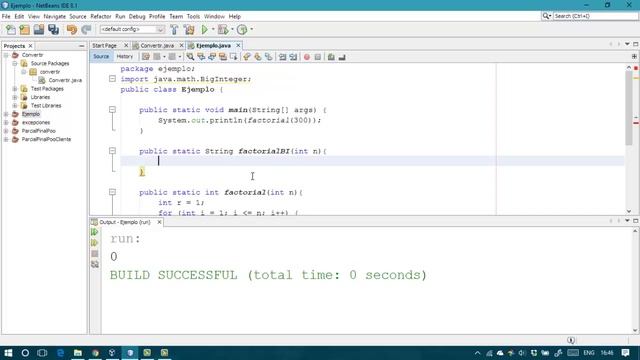
Task: Toggle bookmark on current line
Action: click(x=269, y=57)
